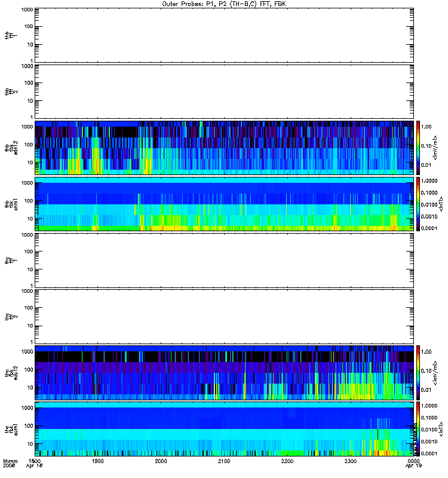Click the thb fbk scm1 spectrogram panel
The image size is (448, 478).
pos(225,204)
